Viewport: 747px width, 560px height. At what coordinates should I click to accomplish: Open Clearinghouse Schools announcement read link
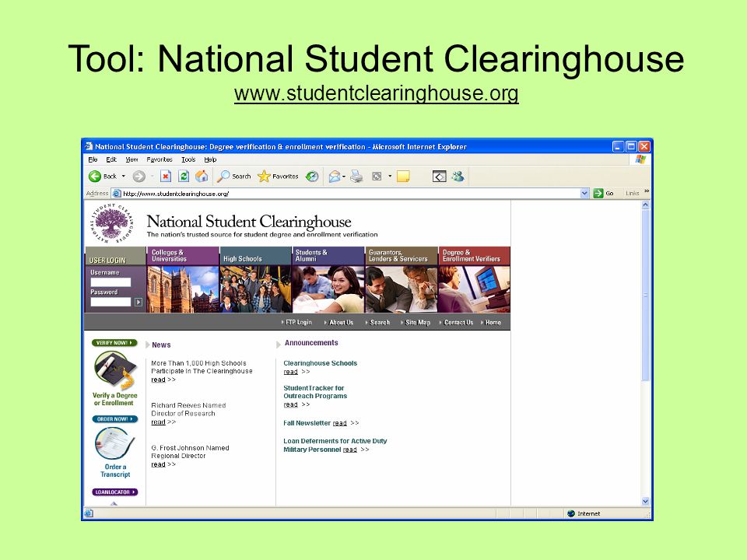tap(290, 372)
